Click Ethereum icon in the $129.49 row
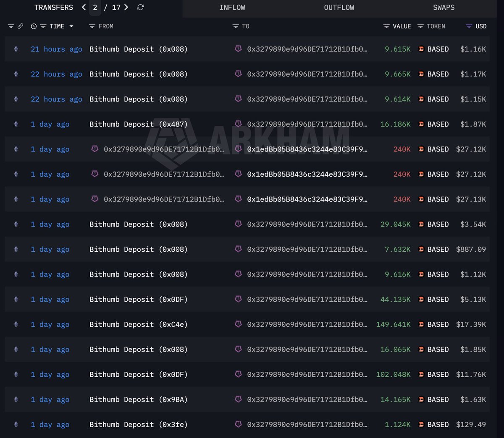This screenshot has width=504, height=438. click(16, 425)
